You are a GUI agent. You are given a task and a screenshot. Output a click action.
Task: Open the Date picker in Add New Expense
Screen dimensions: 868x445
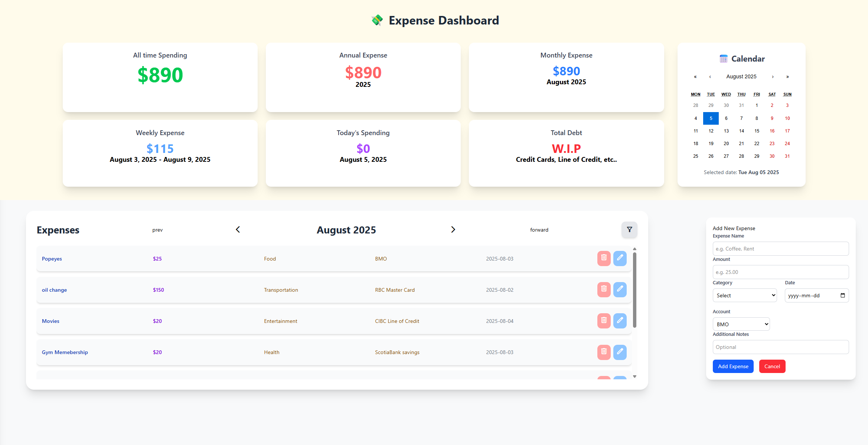tap(816, 295)
